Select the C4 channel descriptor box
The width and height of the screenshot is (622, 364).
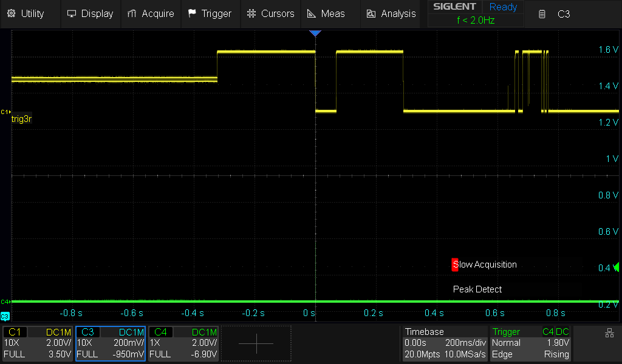point(183,343)
